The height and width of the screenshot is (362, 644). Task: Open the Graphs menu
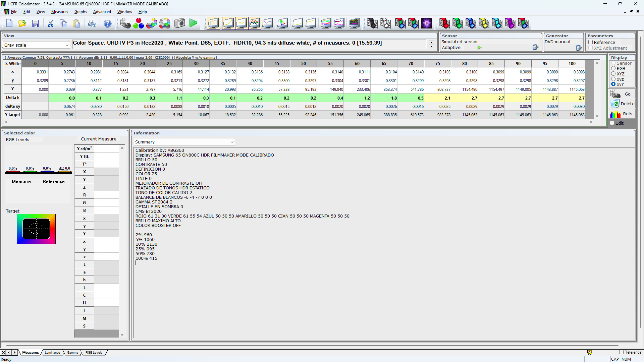80,11
